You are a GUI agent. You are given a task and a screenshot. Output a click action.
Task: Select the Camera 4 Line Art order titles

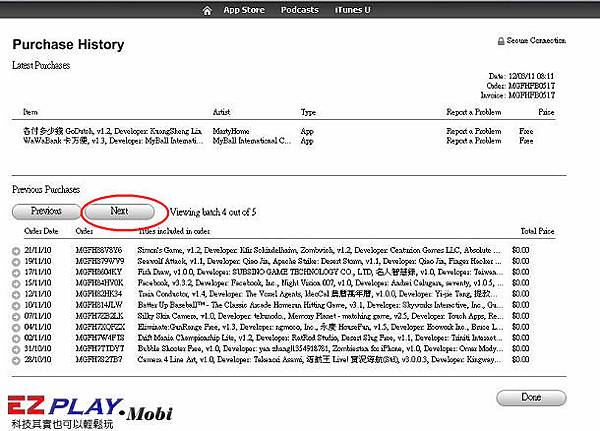319,359
